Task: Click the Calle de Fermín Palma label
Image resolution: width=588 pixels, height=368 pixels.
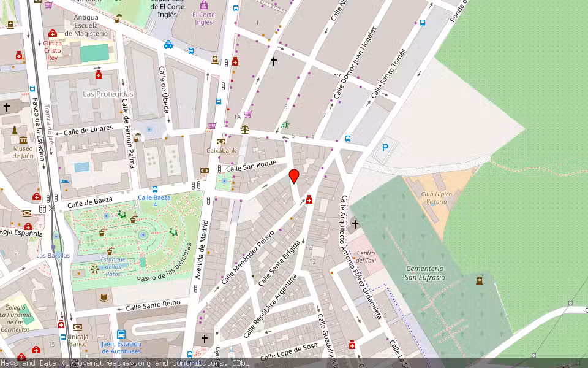Action: click(128, 133)
